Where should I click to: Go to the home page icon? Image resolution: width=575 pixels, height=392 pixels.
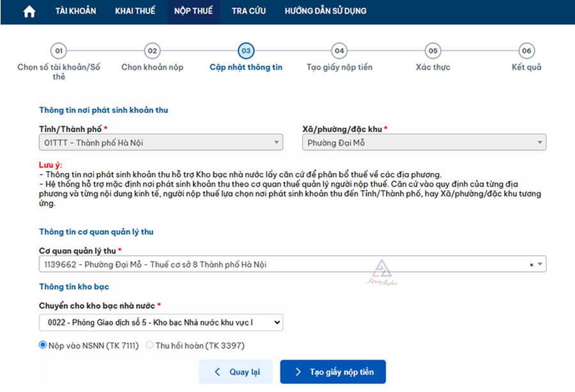29,11
